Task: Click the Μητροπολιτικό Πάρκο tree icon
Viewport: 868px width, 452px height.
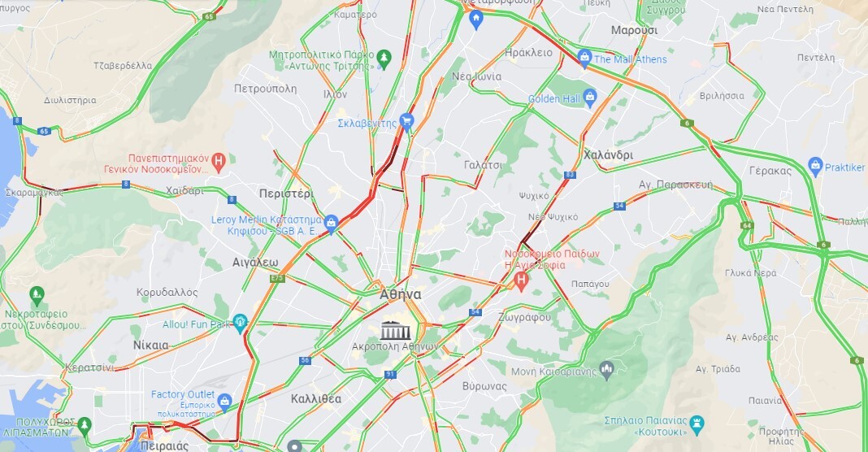Action: point(383,59)
